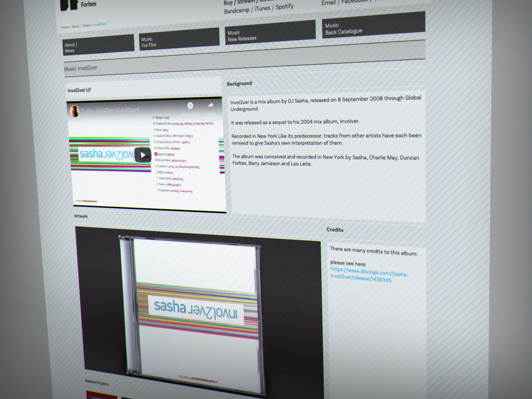Viewport: 532px width, 399px height.
Task: Play the Sasha Invol2ver video
Action: (143, 155)
